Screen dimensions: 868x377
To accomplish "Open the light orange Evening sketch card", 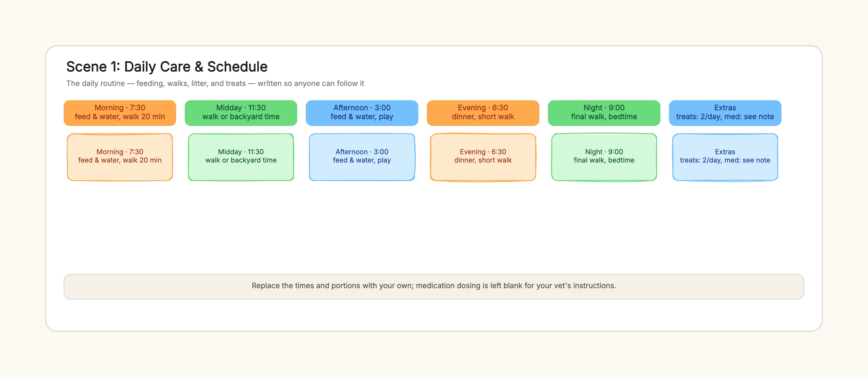I will pos(483,157).
